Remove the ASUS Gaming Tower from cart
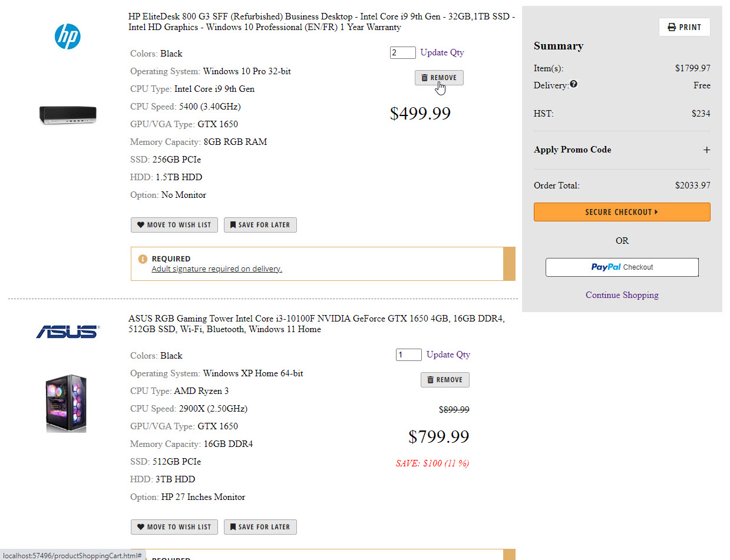This screenshot has height=560, width=730. tap(445, 380)
